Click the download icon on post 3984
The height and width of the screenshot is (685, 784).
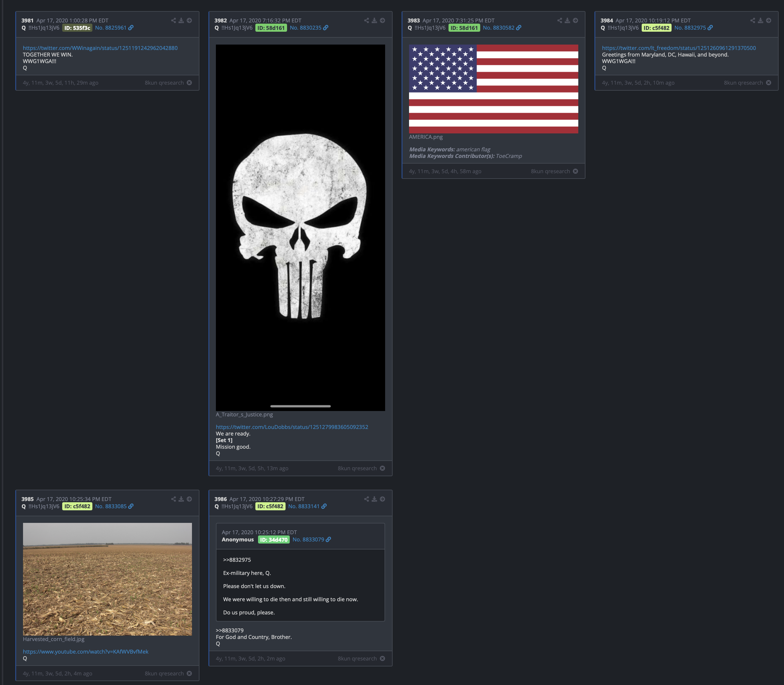click(761, 21)
